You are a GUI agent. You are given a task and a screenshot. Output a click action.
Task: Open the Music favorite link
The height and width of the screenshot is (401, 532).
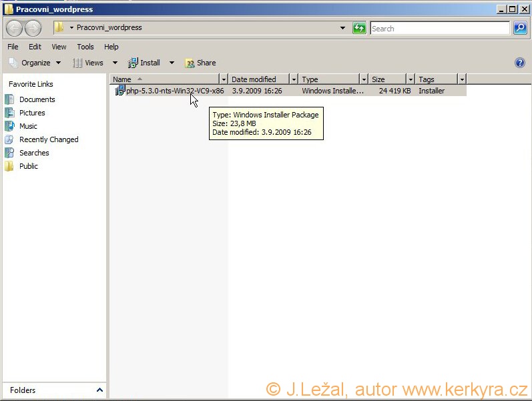28,126
